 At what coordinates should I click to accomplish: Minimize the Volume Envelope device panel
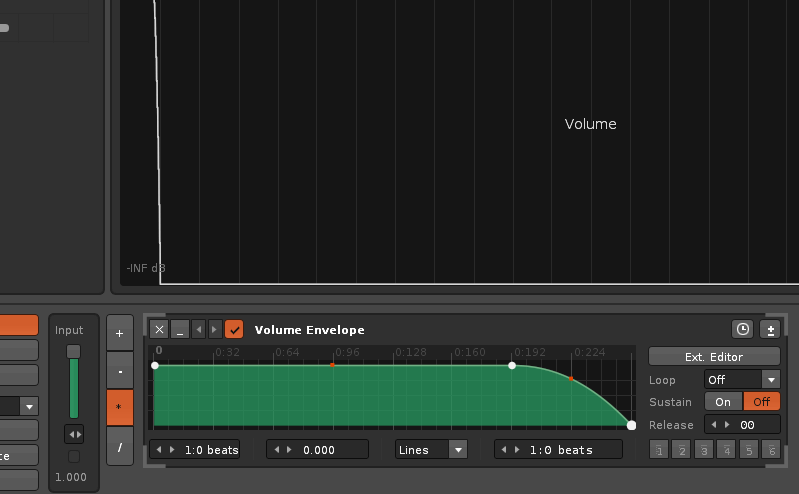(180, 329)
